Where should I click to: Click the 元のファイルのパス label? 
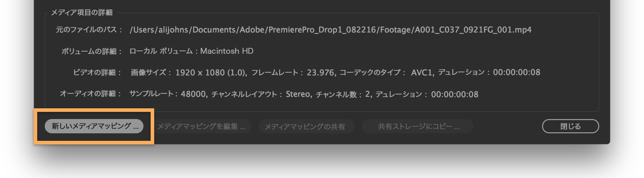(89, 30)
